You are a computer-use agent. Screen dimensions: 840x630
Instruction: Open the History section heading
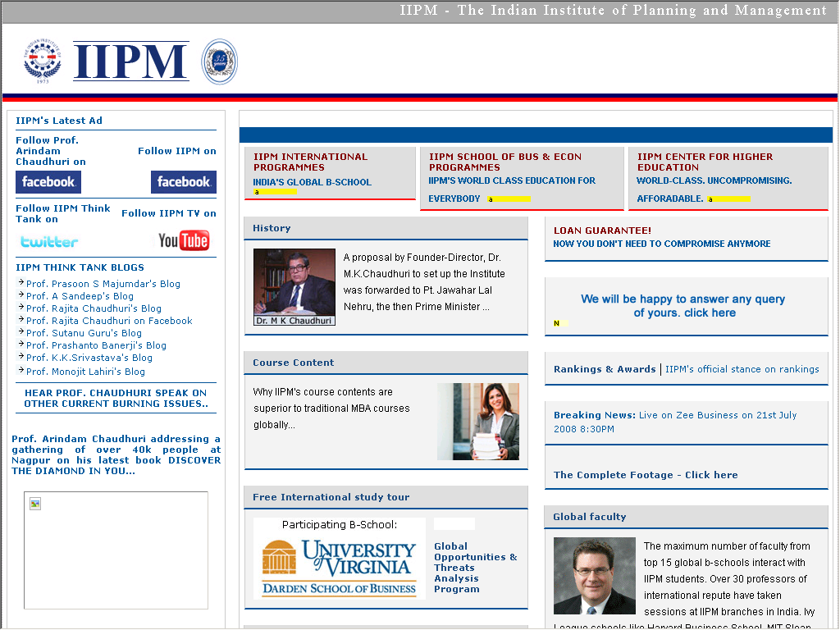click(x=272, y=228)
